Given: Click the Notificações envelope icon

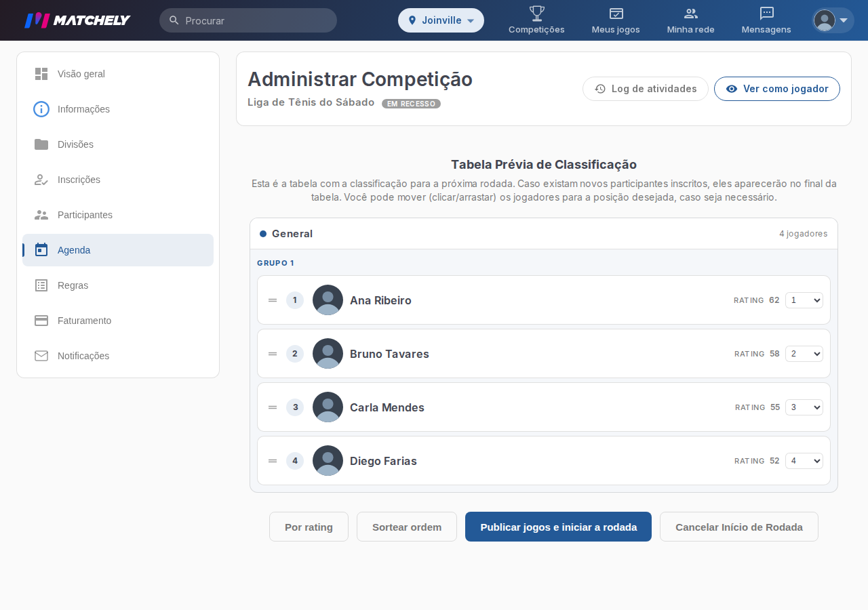Looking at the screenshot, I should 41,356.
